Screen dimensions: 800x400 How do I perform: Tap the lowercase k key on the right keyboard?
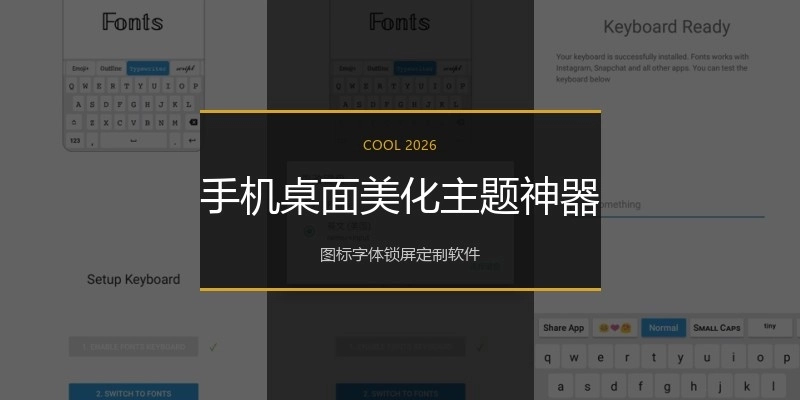click(x=747, y=387)
